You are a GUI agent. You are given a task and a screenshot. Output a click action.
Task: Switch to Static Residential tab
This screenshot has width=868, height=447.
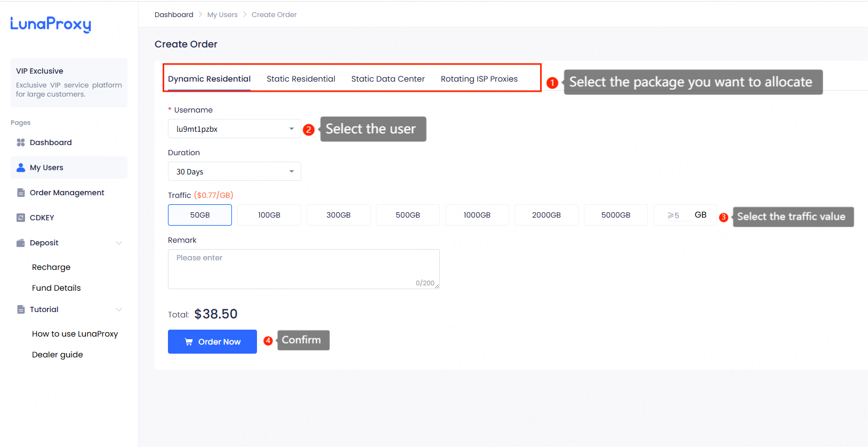(x=301, y=79)
